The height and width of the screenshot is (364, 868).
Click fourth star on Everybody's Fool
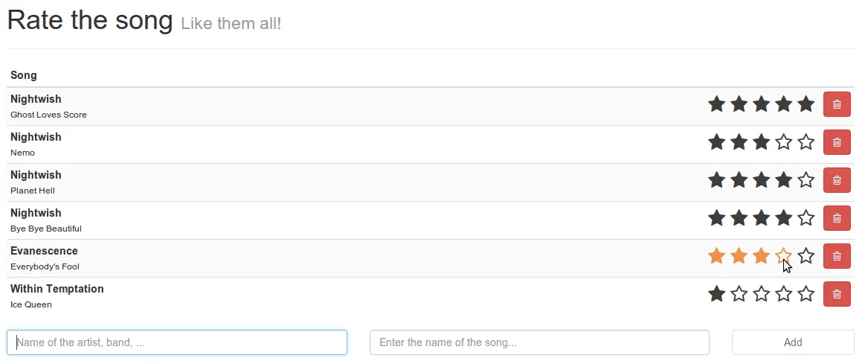783,256
